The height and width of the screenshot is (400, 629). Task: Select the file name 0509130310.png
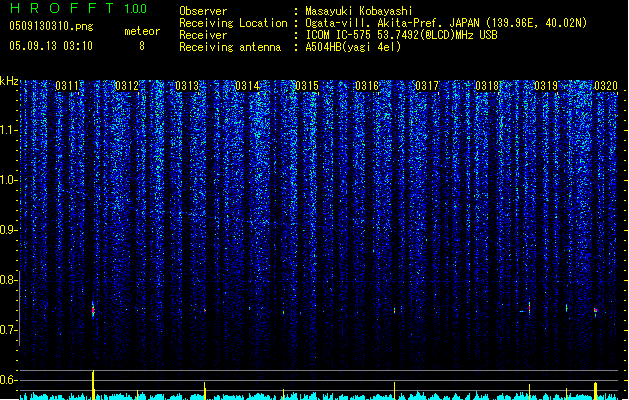click(x=51, y=26)
